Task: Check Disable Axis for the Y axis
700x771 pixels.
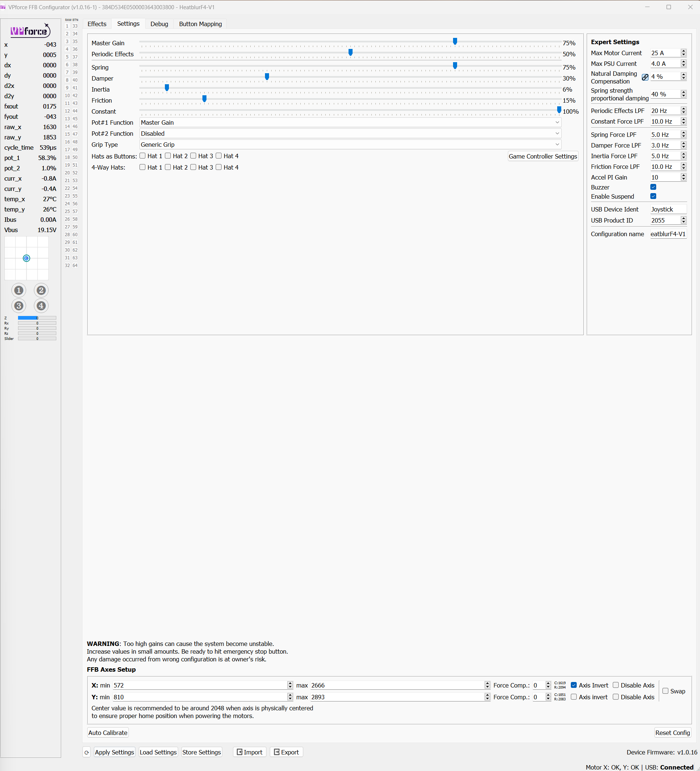Action: [x=616, y=697]
